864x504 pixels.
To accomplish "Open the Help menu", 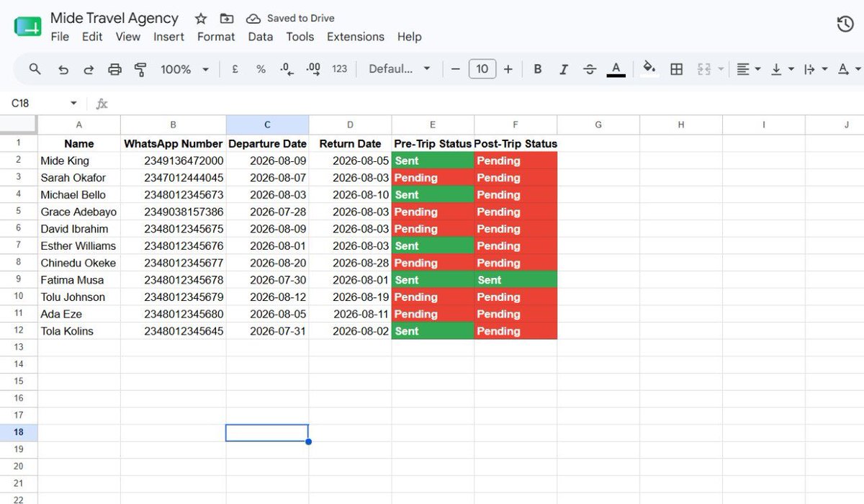I will (410, 37).
